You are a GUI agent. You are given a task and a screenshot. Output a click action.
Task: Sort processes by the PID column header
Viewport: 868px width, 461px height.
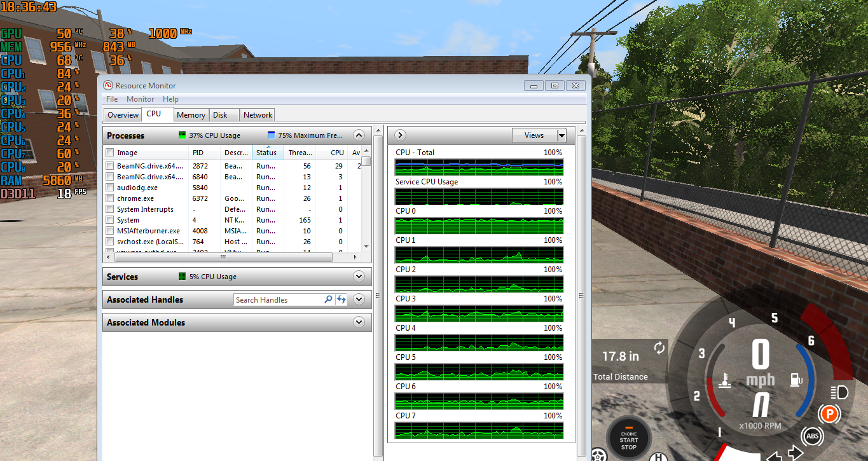pyautogui.click(x=205, y=153)
